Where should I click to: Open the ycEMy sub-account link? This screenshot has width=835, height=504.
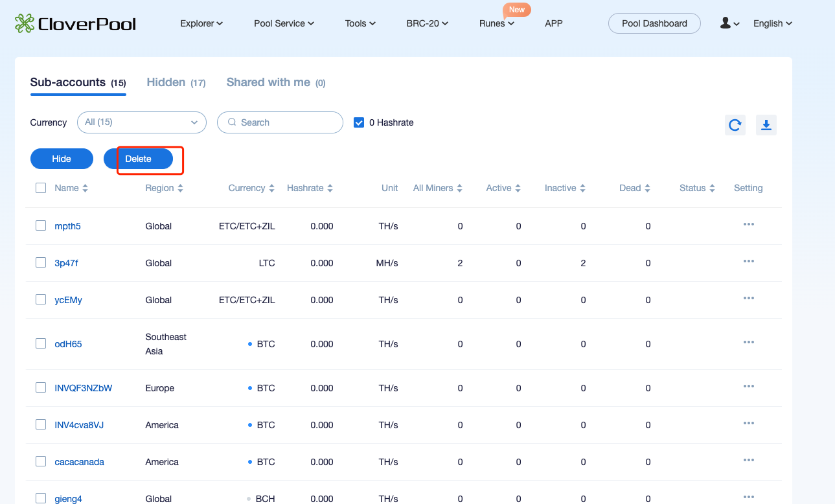(x=68, y=300)
